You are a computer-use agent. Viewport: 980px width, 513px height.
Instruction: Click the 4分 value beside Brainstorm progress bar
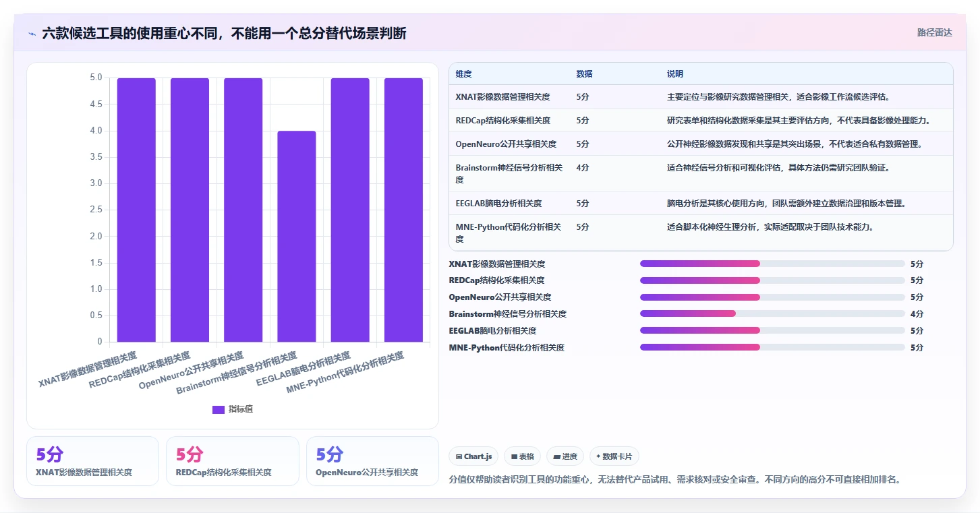pos(917,313)
